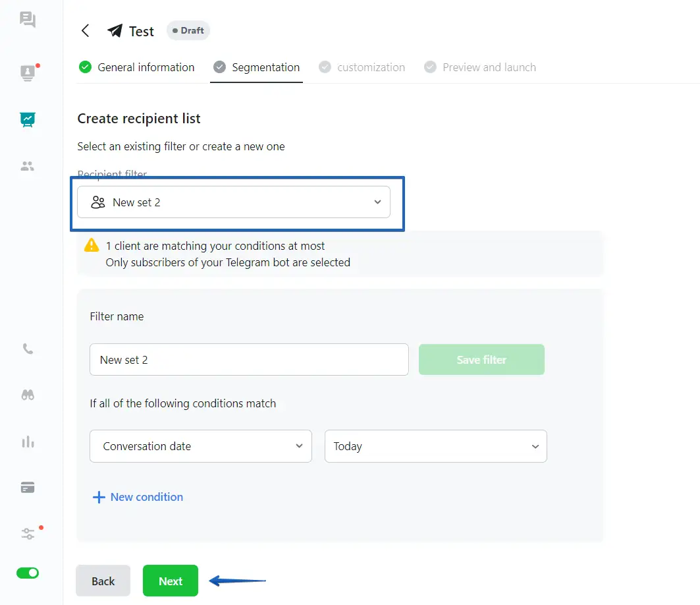700x605 pixels.
Task: Click the green Next button
Action: tap(171, 581)
